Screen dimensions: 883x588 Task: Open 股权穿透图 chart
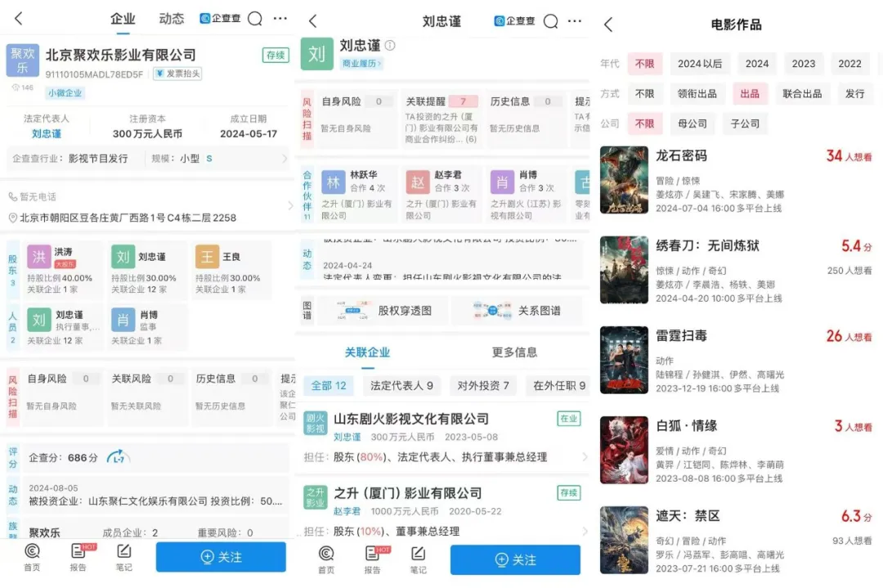[383, 311]
